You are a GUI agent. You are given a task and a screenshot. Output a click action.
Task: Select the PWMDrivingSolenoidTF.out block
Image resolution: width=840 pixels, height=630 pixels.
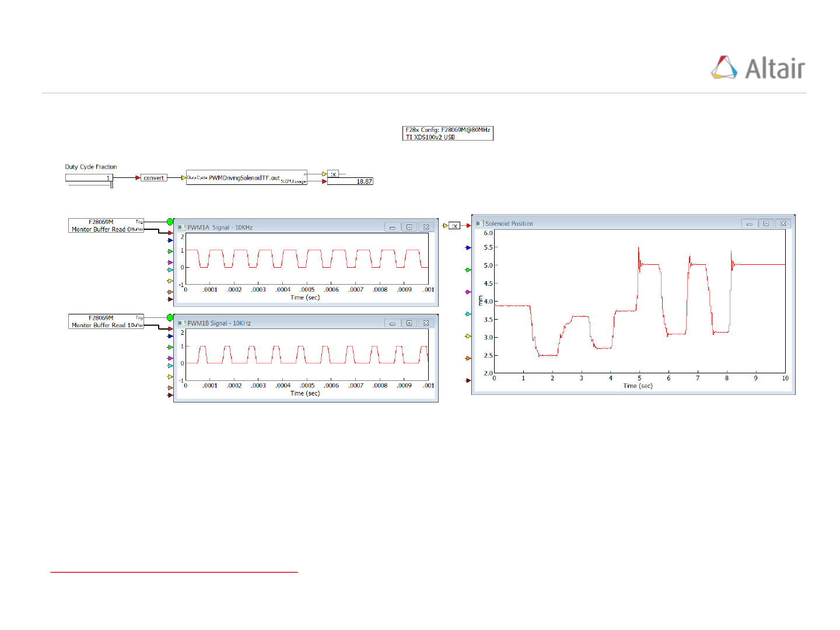pyautogui.click(x=246, y=177)
